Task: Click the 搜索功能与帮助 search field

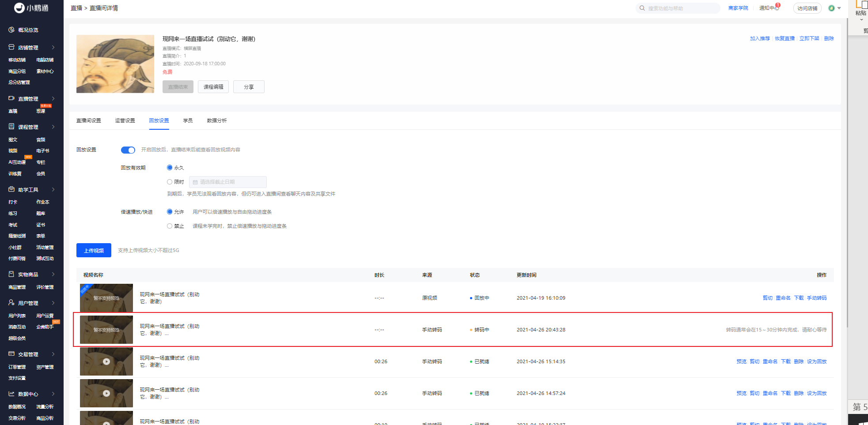Action: click(x=678, y=8)
